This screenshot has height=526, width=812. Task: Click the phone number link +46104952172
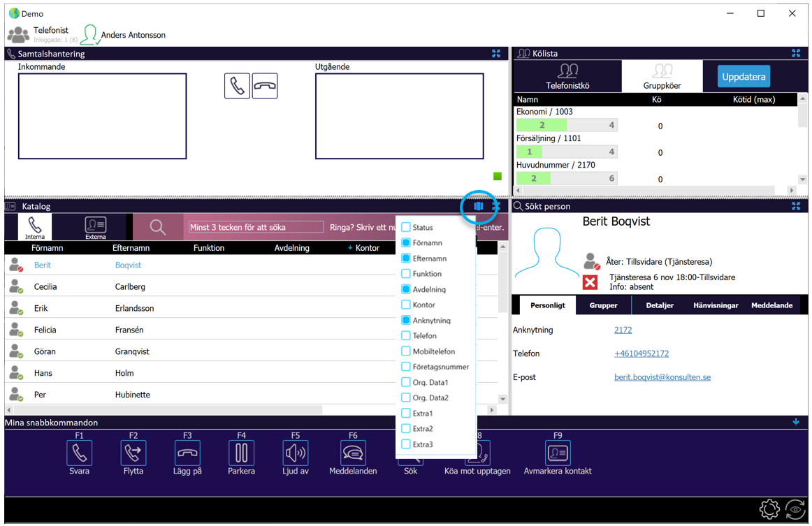click(641, 353)
